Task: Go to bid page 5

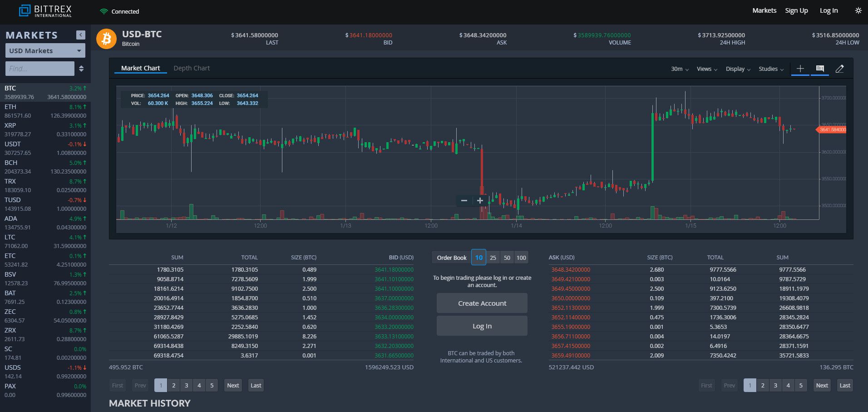Action: (212, 385)
